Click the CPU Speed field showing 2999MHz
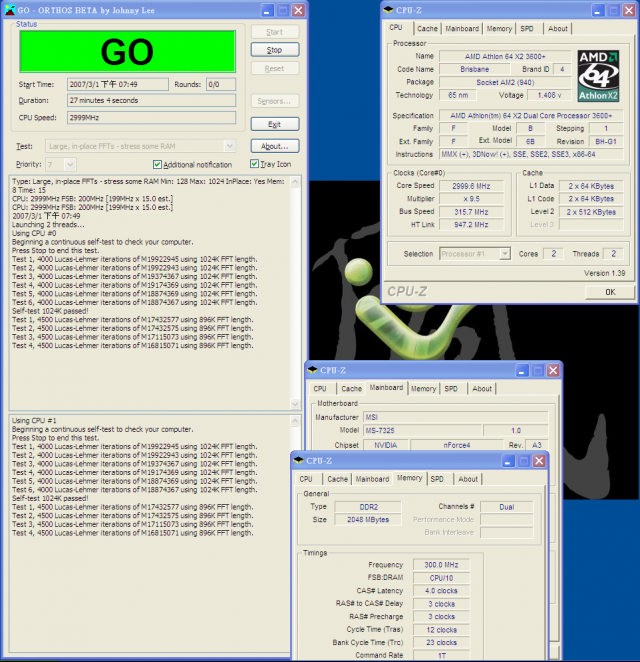Screen dimensions: 640x662 (151, 118)
